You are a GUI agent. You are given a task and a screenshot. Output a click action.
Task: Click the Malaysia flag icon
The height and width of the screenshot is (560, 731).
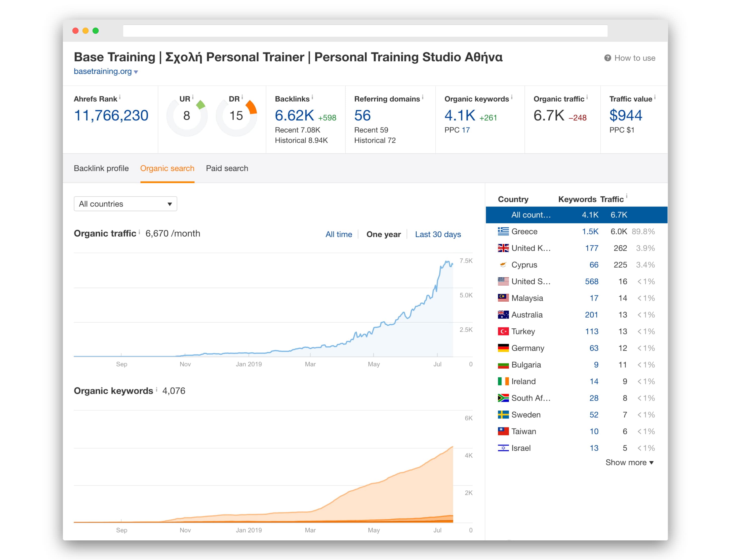pyautogui.click(x=503, y=298)
